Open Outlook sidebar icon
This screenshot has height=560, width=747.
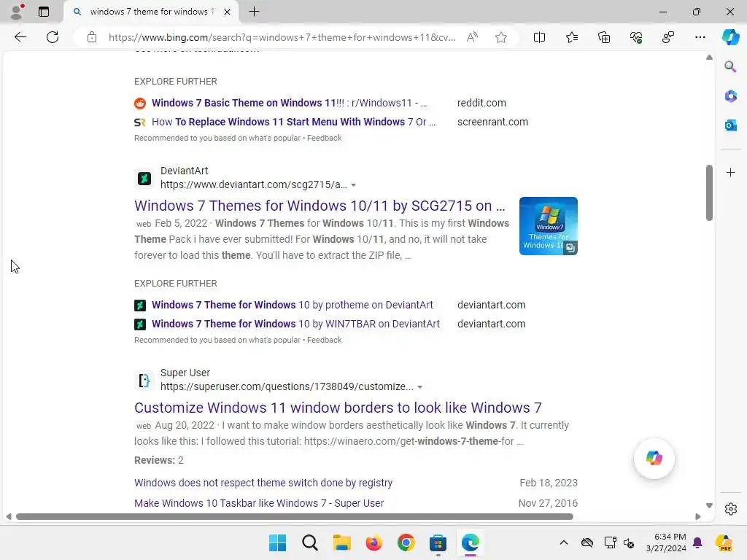730,125
